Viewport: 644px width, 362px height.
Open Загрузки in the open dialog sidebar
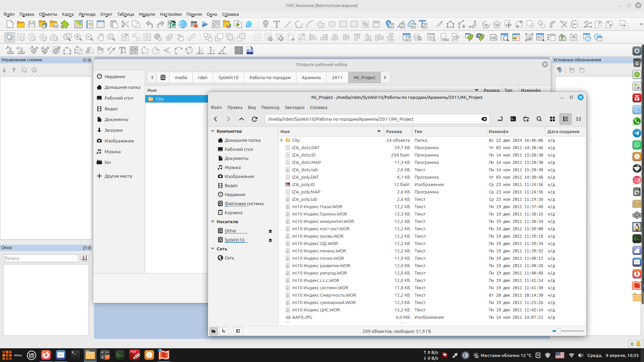point(114,130)
